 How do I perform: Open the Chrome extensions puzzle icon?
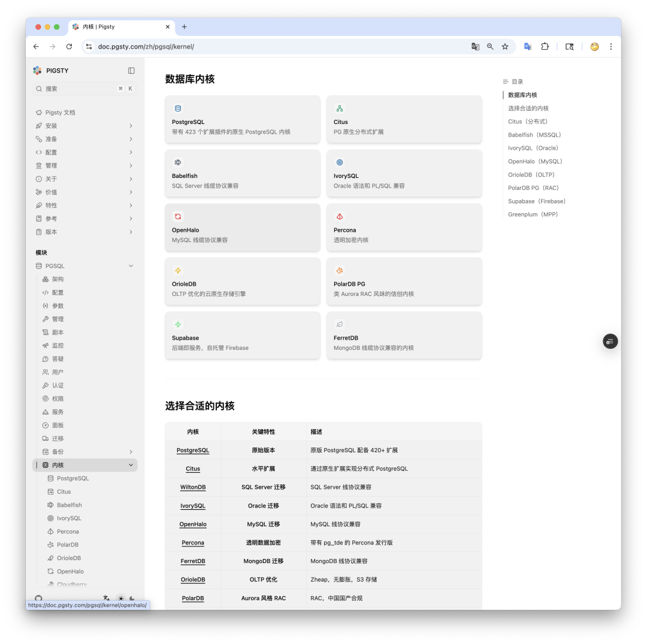(545, 47)
